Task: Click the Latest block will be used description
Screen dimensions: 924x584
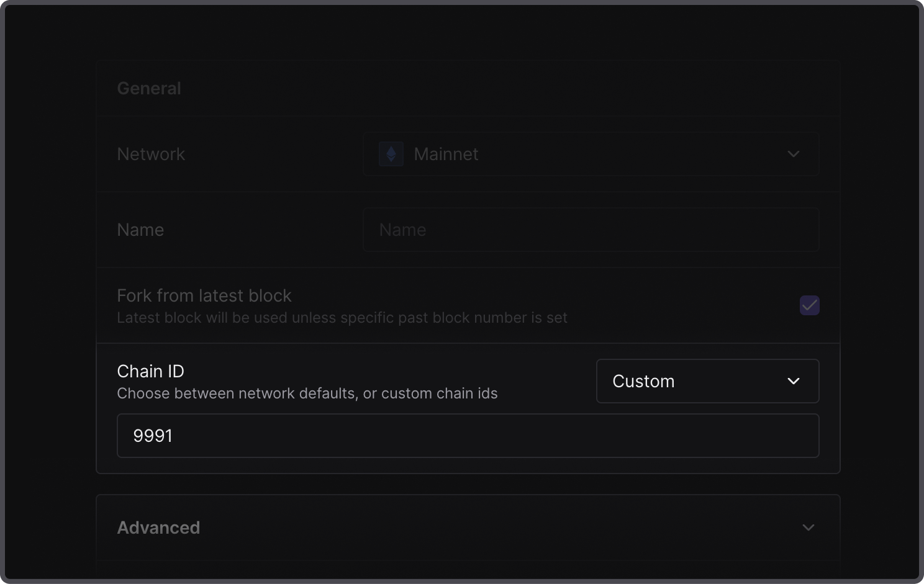Action: [x=342, y=318]
